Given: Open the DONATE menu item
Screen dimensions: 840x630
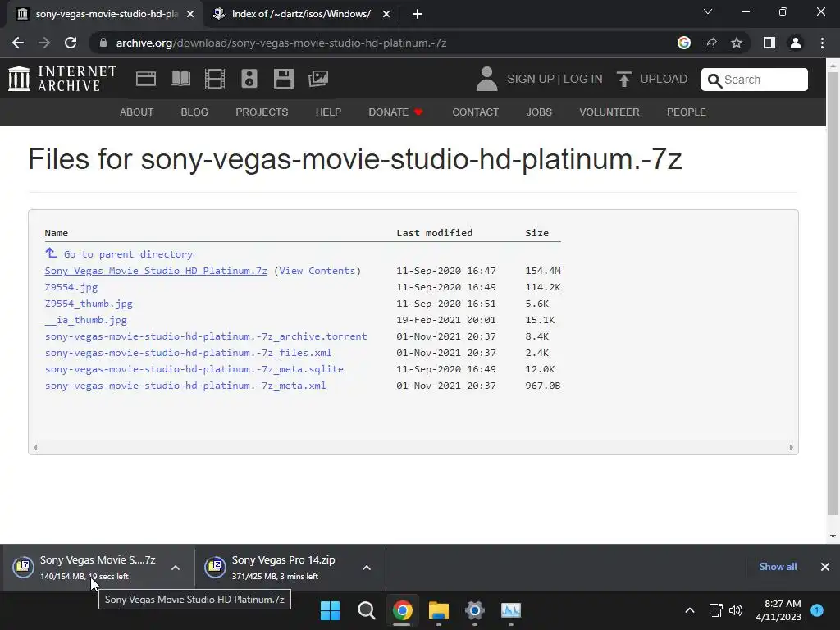Looking at the screenshot, I should pyautogui.click(x=395, y=112).
